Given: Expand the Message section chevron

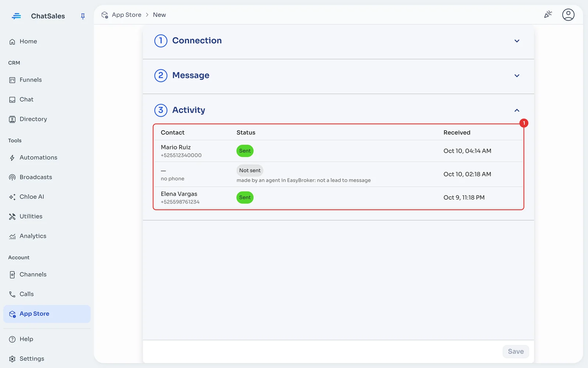Looking at the screenshot, I should [x=517, y=76].
